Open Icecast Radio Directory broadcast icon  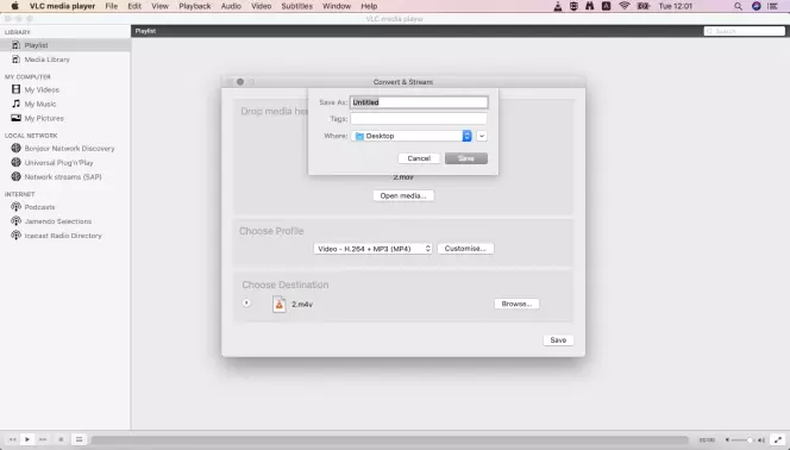[16, 235]
